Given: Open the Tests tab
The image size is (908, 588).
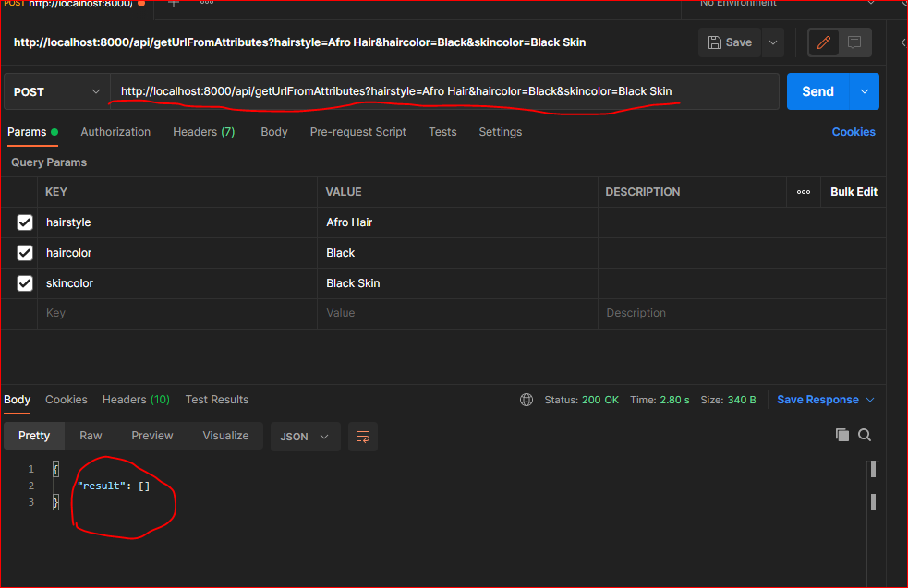Looking at the screenshot, I should [x=442, y=132].
